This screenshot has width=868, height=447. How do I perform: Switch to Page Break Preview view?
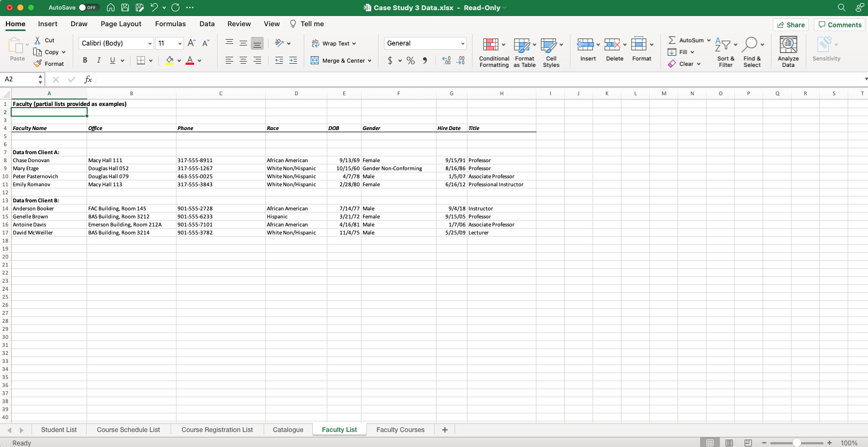pyautogui.click(x=748, y=443)
